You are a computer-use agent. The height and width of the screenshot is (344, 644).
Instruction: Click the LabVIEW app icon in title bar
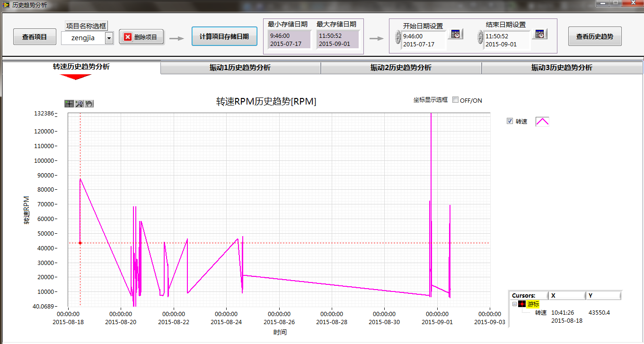point(7,4)
